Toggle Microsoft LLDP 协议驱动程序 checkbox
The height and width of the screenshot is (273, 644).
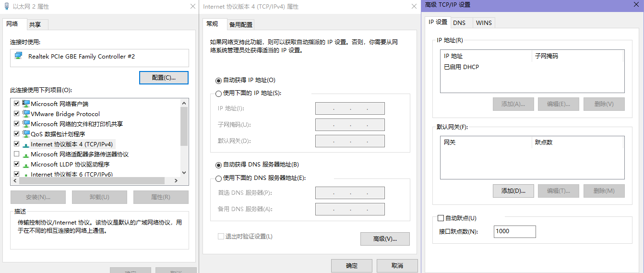[x=17, y=164]
